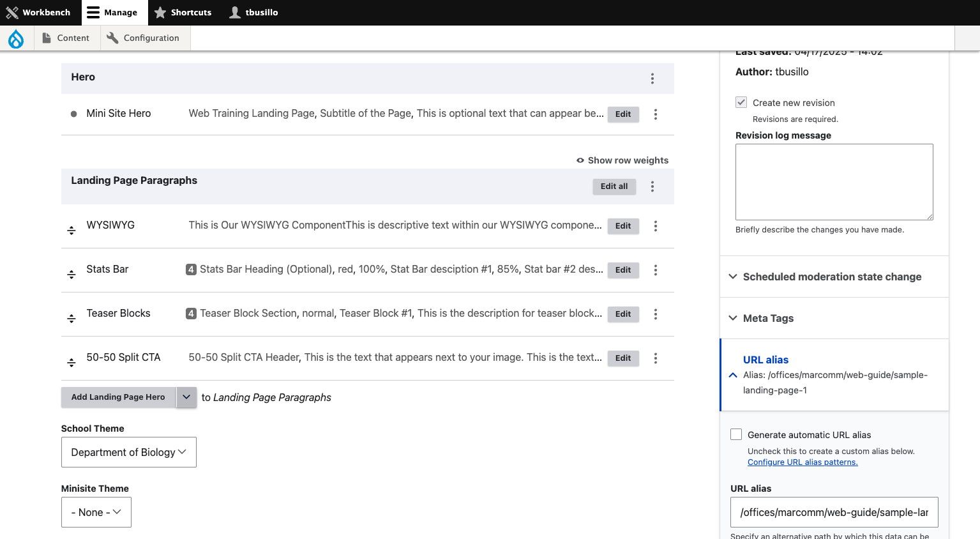Open the Hero section kebab menu
This screenshot has height=539, width=980.
point(652,79)
